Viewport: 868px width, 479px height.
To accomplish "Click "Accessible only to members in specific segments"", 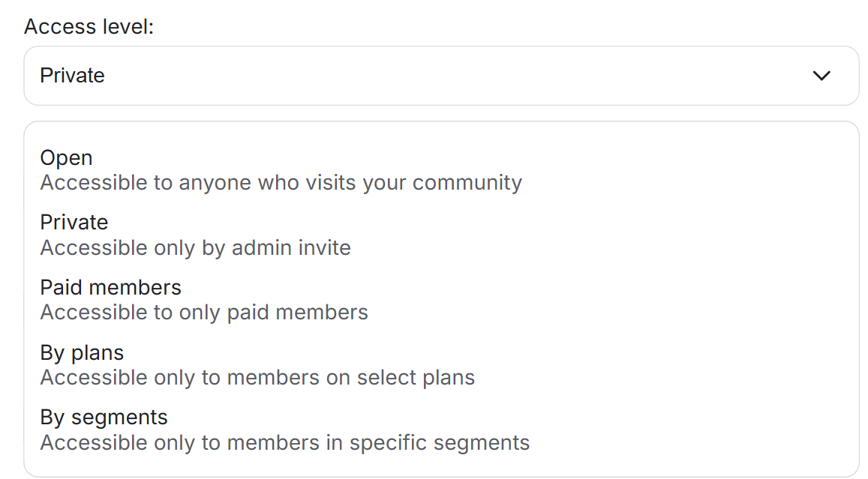I will [x=285, y=443].
